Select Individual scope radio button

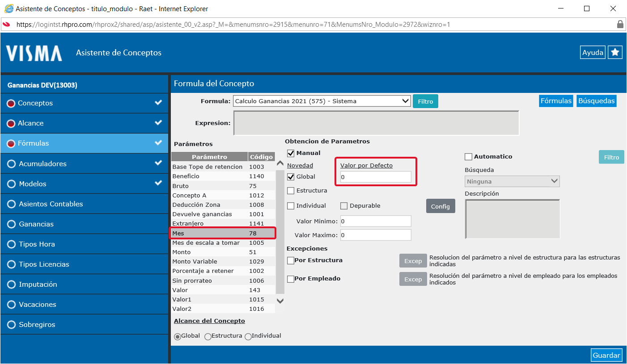(x=248, y=336)
